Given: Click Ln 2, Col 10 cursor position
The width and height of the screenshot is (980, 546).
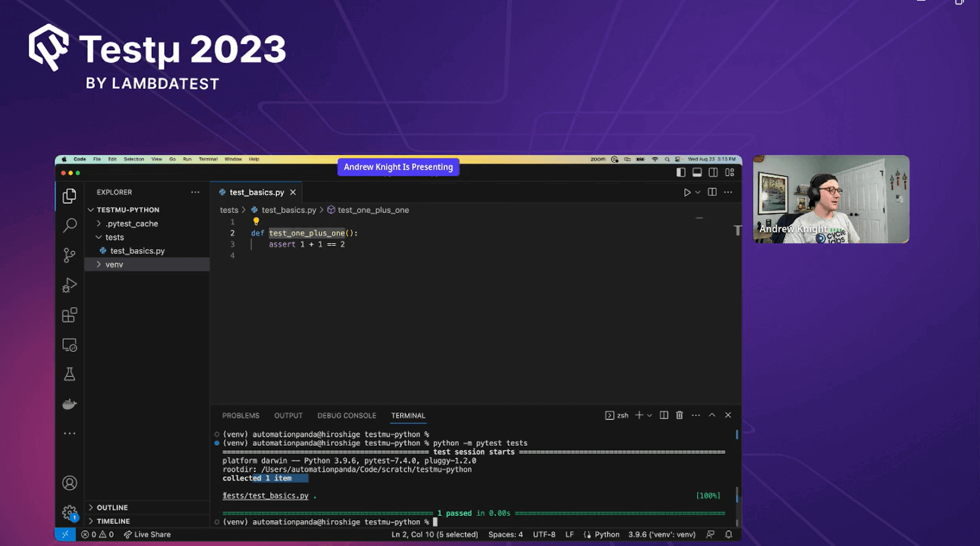Looking at the screenshot, I should pos(435,534).
